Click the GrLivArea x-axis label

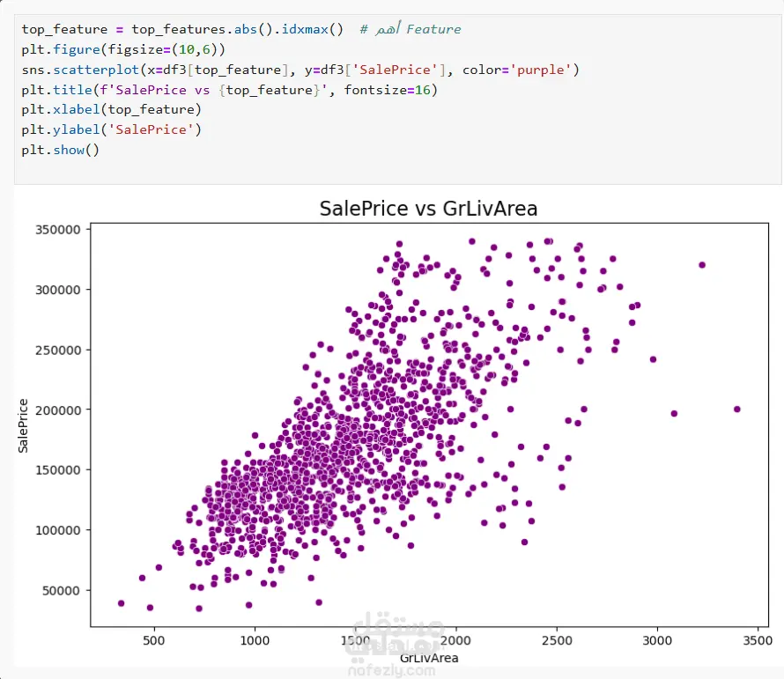[429, 658]
